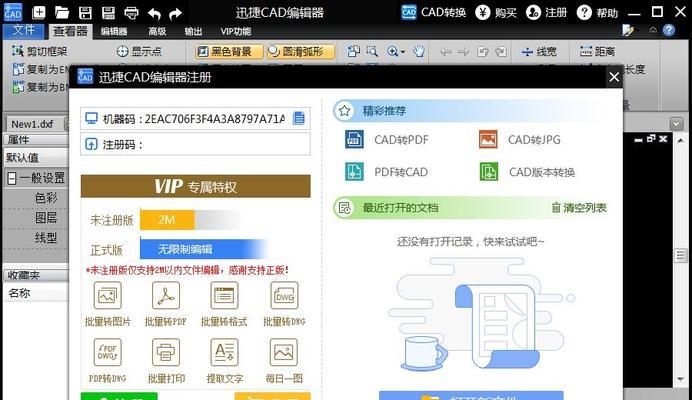Open 帮助 help
Image resolution: width=692 pixels, height=400 pixels.
(x=598, y=12)
